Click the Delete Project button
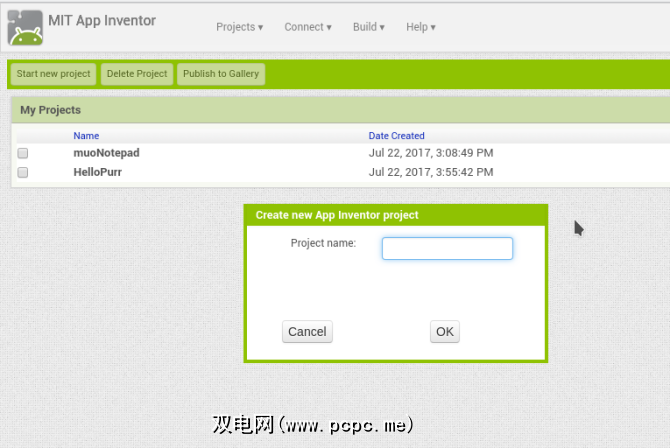 137,74
